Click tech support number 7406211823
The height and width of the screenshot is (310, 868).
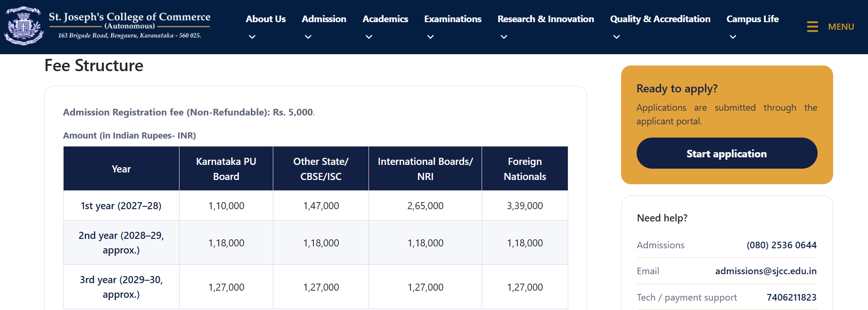(792, 297)
